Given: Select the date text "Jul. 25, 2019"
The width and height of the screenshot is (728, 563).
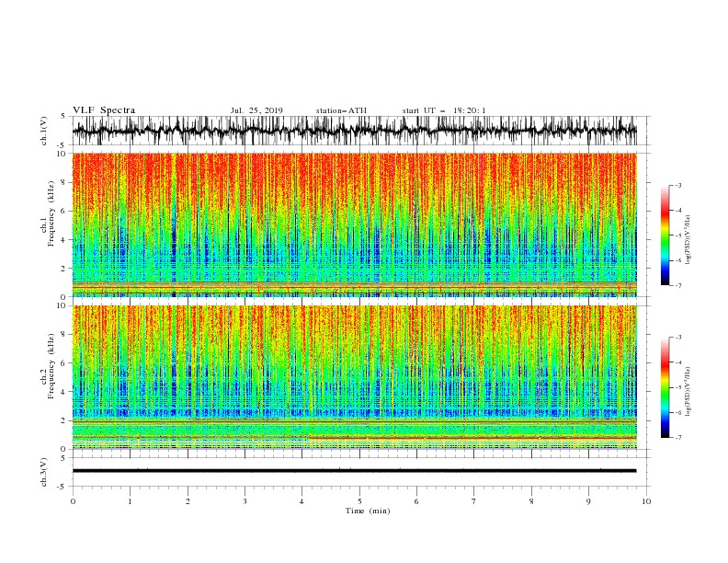Looking at the screenshot, I should pos(256,110).
